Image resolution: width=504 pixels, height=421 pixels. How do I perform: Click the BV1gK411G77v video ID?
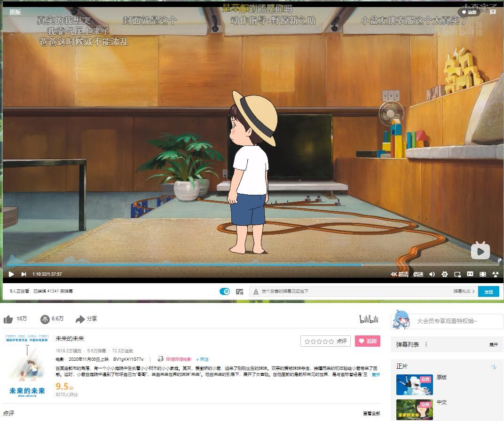pyautogui.click(x=128, y=359)
